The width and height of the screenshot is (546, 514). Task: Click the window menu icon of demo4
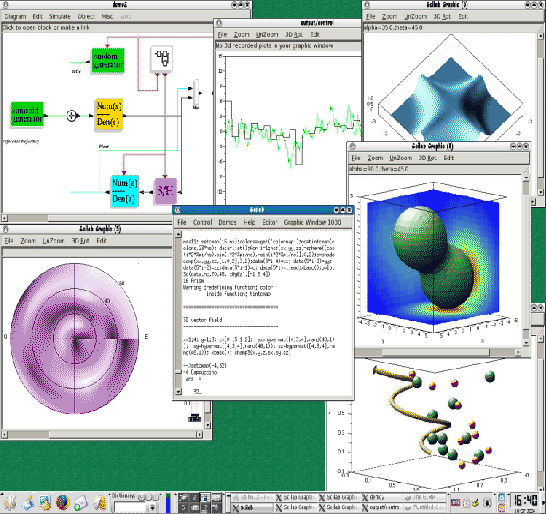coord(5,5)
